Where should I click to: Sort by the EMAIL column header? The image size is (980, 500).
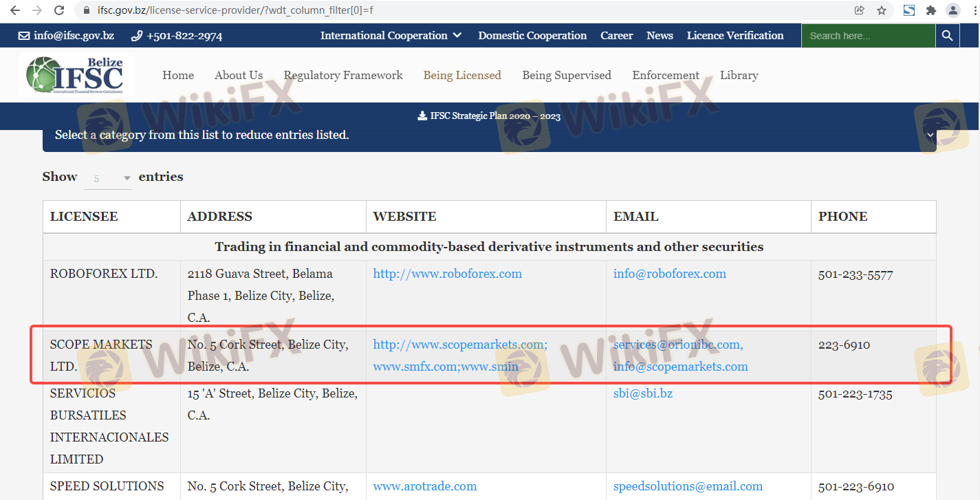tap(708, 217)
